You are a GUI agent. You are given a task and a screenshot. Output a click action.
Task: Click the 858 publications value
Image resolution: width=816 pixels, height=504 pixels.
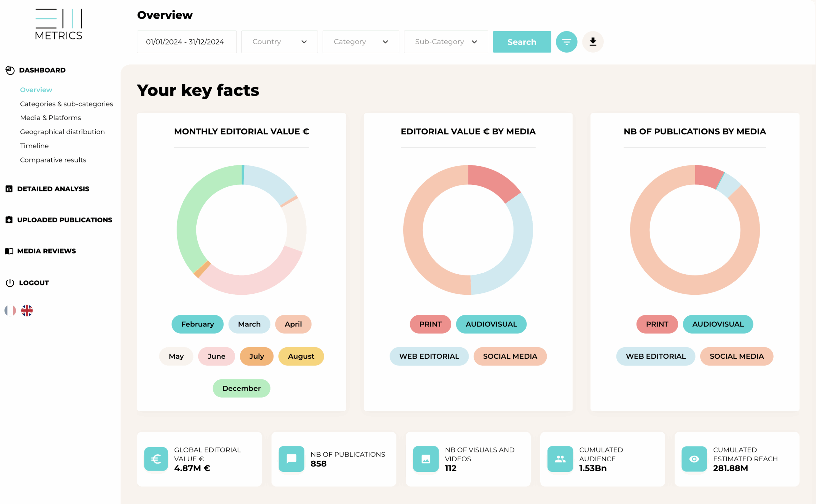(318, 464)
